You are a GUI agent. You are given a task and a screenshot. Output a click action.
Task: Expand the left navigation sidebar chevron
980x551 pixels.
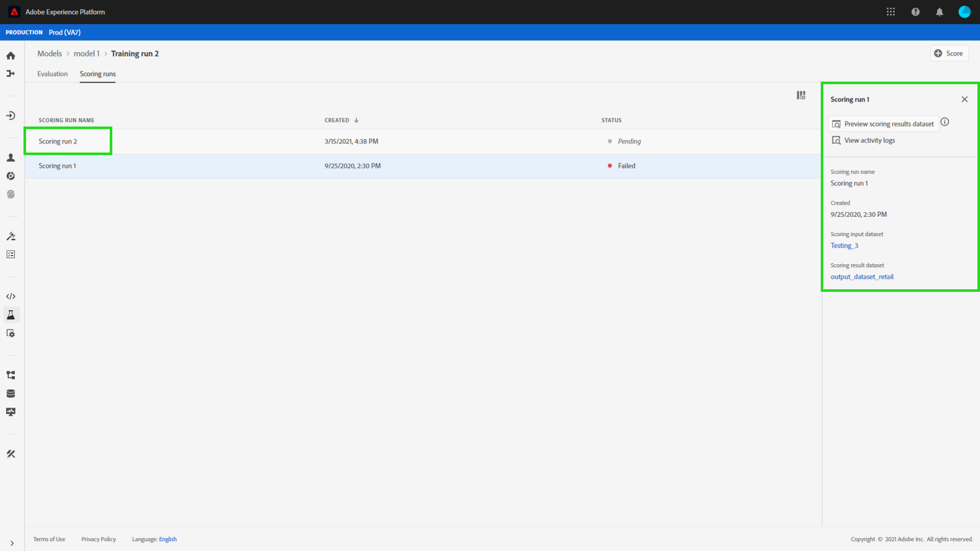pos(12,543)
